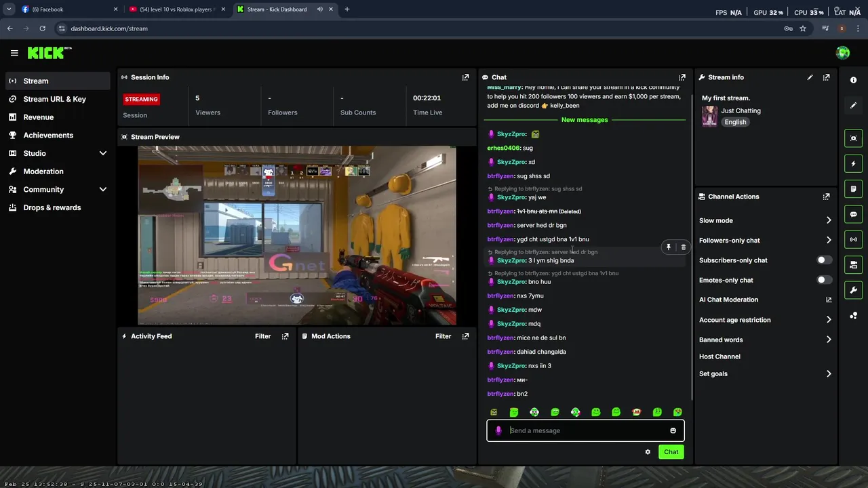This screenshot has width=868, height=488.
Task: Toggle channel actions widget icon in sidebar
Action: click(x=853, y=265)
